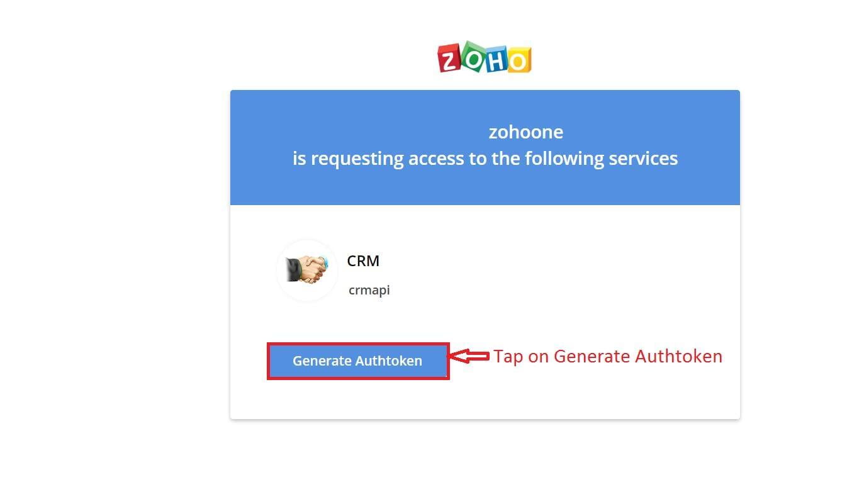This screenshot has width=864, height=504.
Task: Click the green O block in logo
Action: 473,55
